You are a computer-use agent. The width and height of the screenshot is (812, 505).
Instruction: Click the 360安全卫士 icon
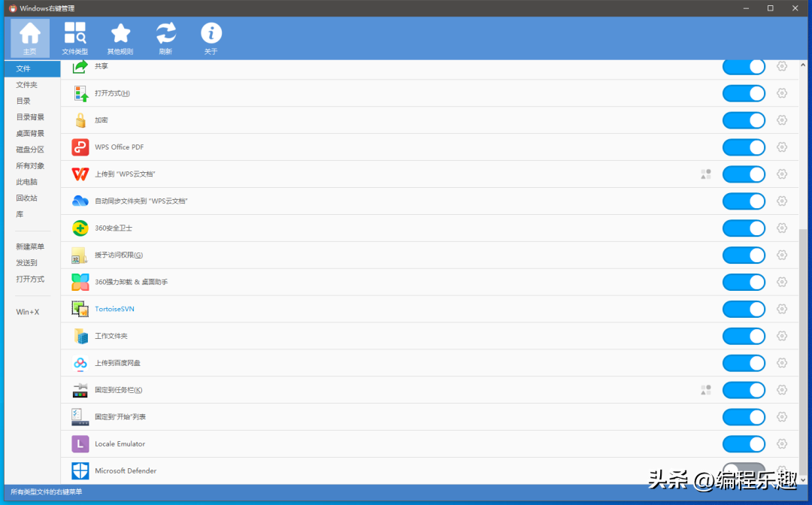pyautogui.click(x=80, y=228)
